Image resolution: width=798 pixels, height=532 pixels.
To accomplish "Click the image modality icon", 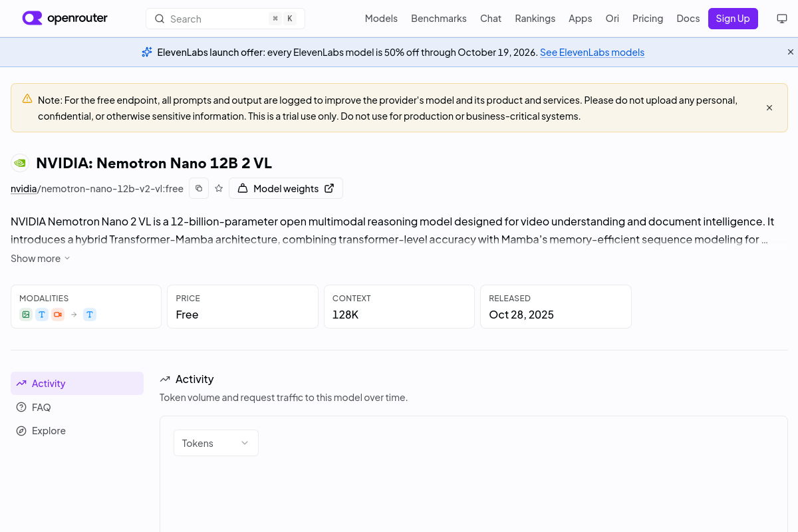I will [26, 315].
